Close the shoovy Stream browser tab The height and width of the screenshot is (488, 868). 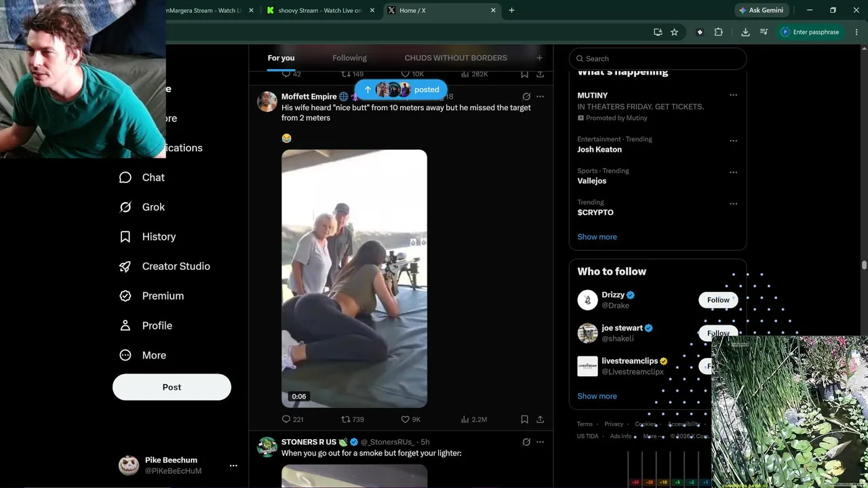click(372, 10)
